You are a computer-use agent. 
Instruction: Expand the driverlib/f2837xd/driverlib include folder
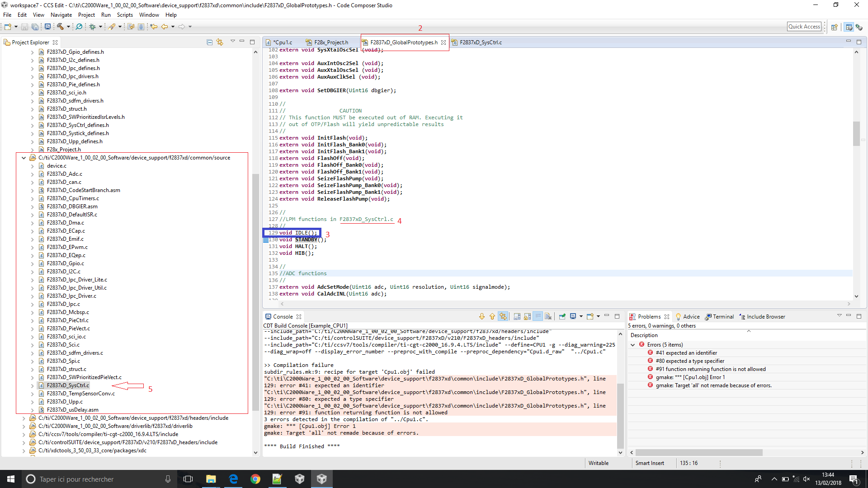[x=24, y=426]
